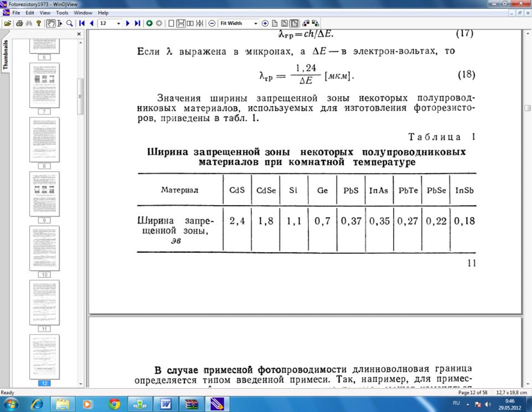This screenshot has height=412, width=532.
Task: Open the Edit menu
Action: coord(30,13)
